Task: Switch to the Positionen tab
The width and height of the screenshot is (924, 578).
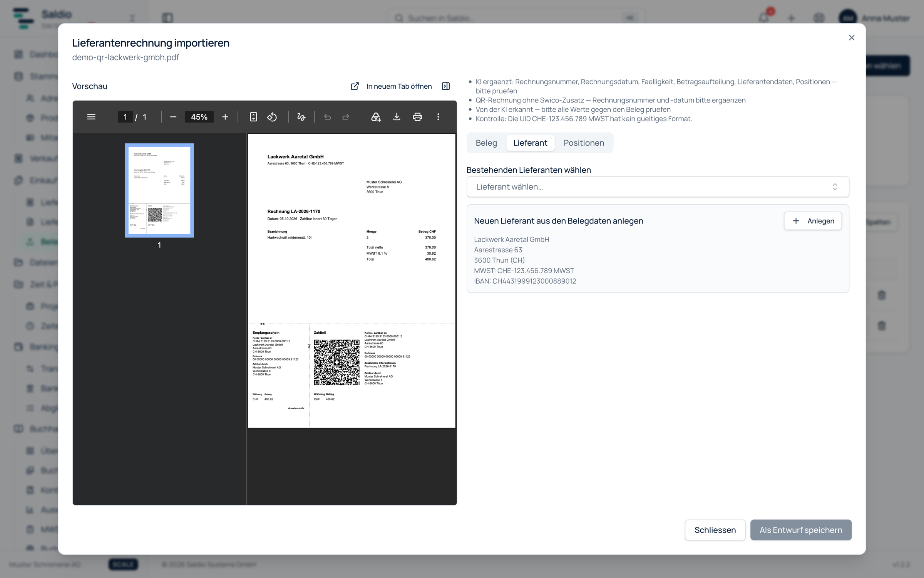Action: tap(584, 143)
